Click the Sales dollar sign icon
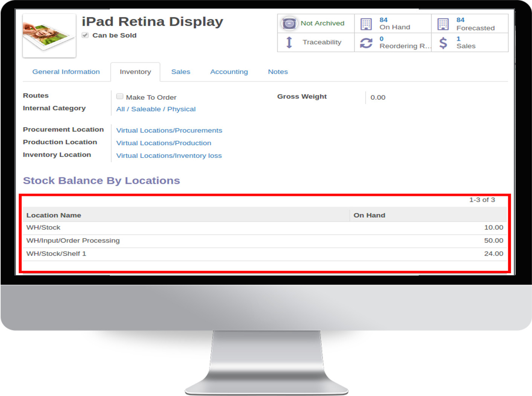 [443, 43]
